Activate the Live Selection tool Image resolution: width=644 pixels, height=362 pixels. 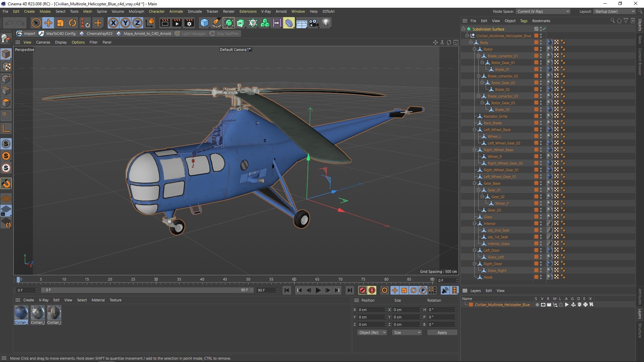(36, 23)
